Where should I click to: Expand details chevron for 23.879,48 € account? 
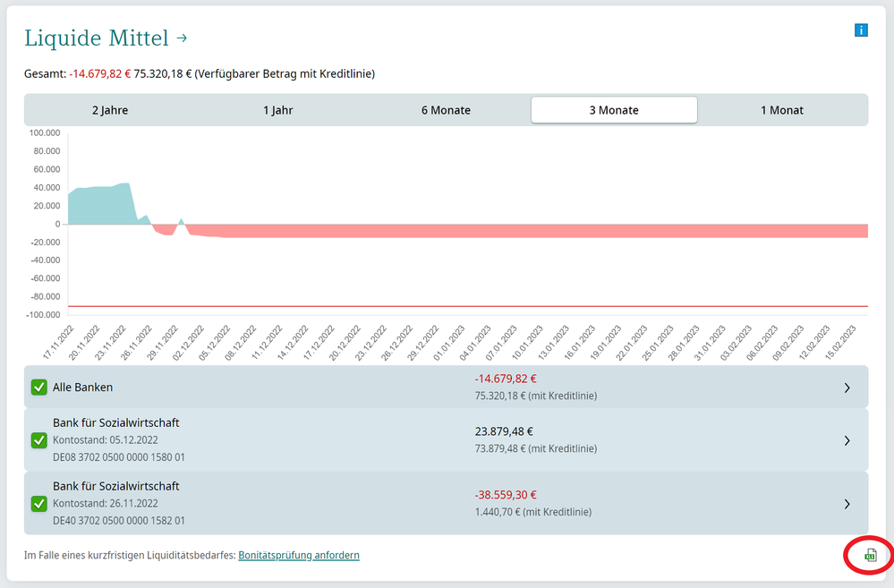847,440
